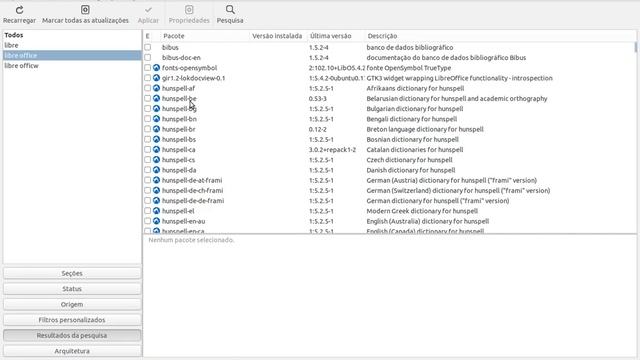The image size is (640, 360).
Task: Click Ubuntu logo icon beside hunspell-br
Action: click(x=156, y=129)
